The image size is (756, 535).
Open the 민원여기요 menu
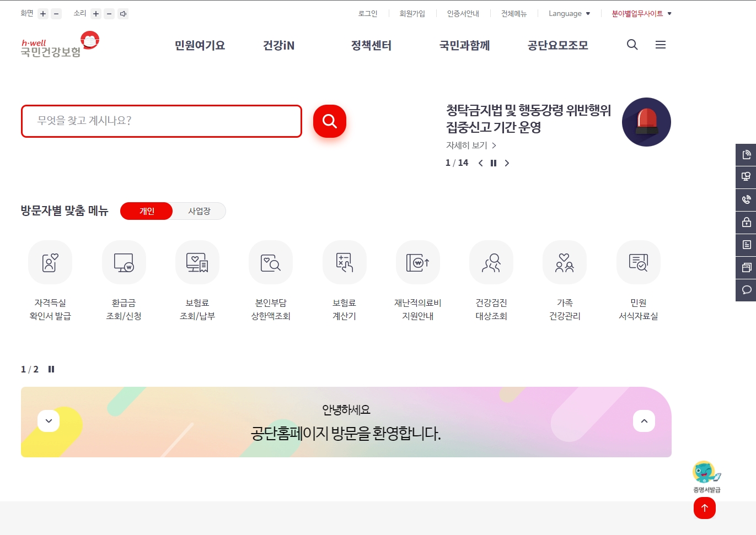200,45
